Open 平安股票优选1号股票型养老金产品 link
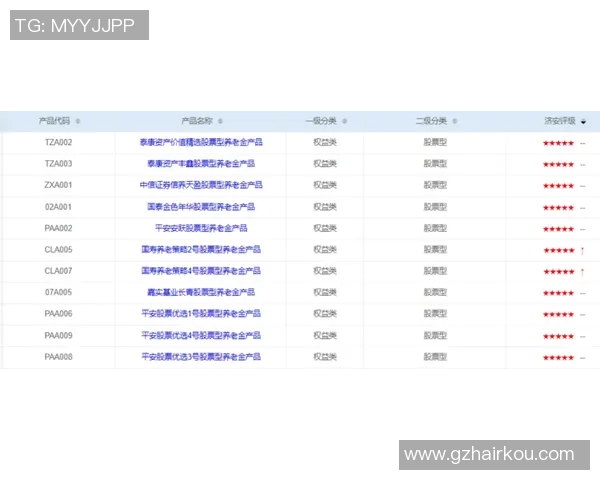 click(201, 313)
